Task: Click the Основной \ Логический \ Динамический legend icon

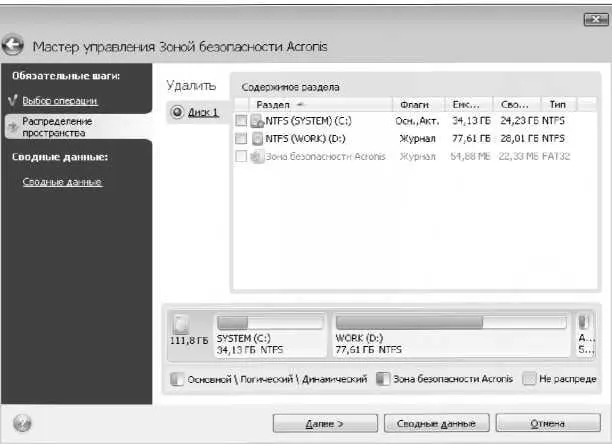Action: [177, 379]
